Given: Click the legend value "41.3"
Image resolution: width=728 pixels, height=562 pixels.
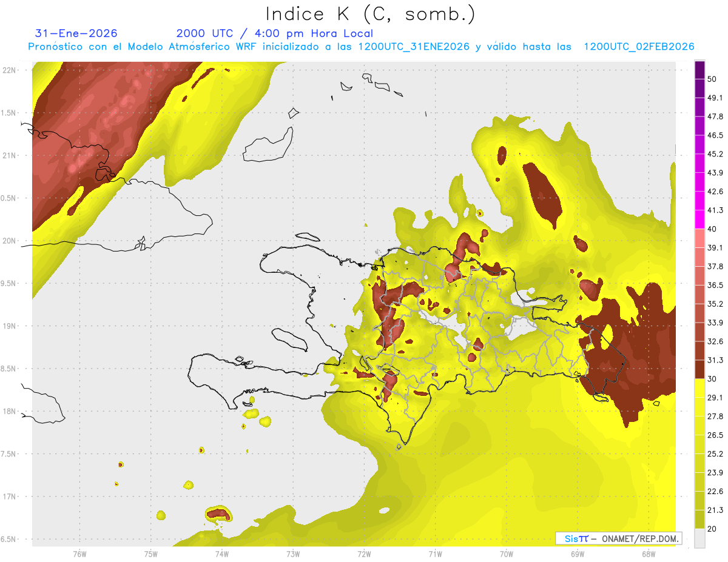Looking at the screenshot, I should click(715, 210).
